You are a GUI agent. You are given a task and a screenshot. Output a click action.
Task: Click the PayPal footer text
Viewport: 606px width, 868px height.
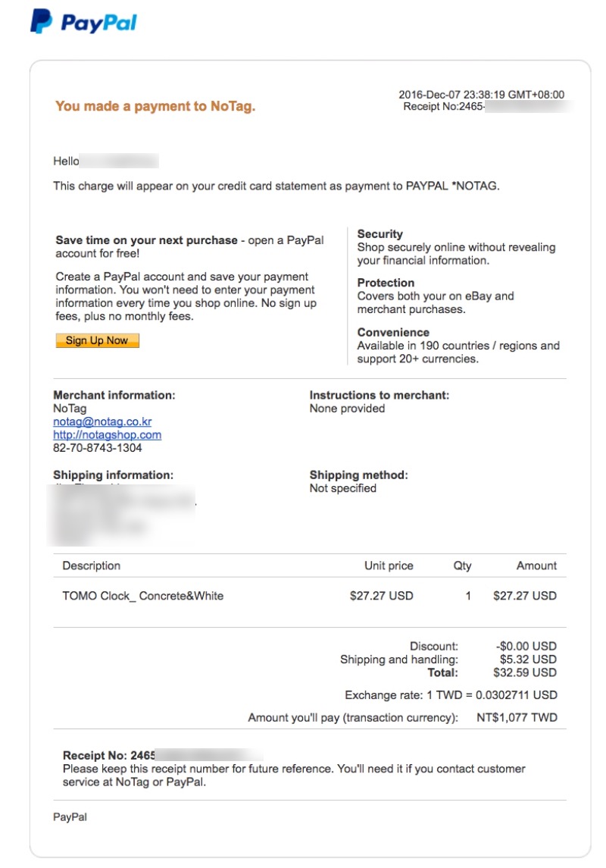[x=70, y=817]
